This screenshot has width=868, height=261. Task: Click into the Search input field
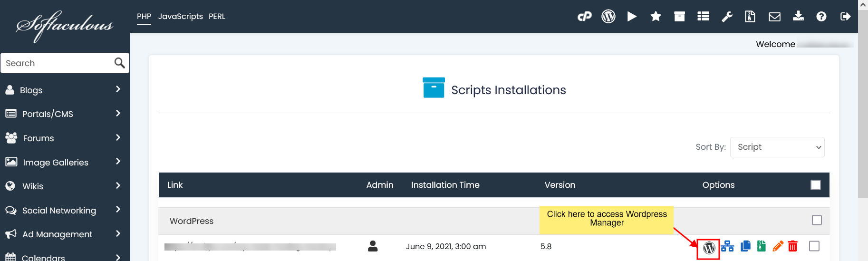tap(57, 63)
